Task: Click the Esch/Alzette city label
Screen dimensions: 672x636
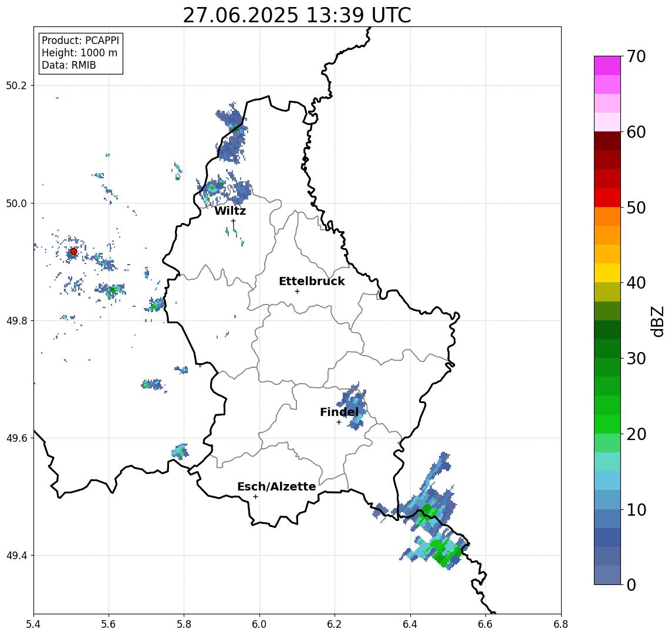Action: [276, 487]
